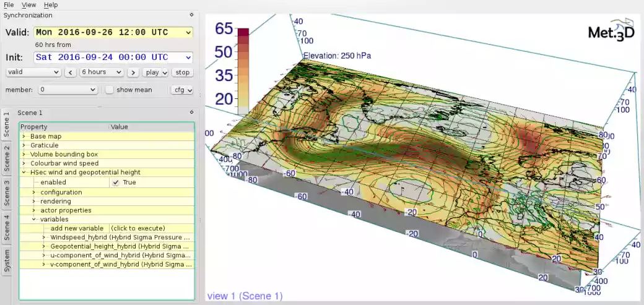
Task: Open the 6 hours time step dropdown
Action: click(x=102, y=72)
